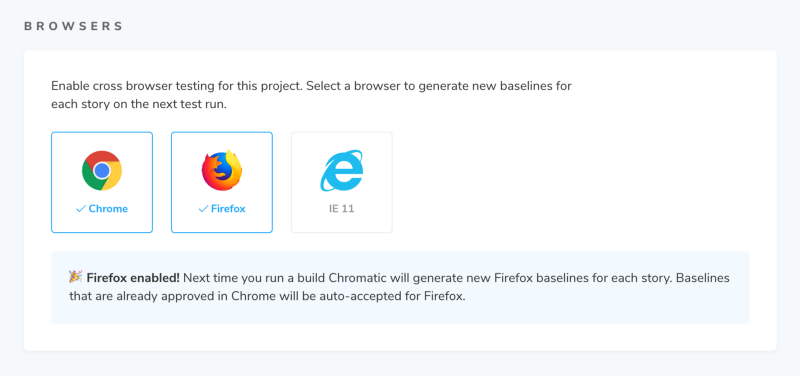The image size is (800, 376).
Task: Click the checkmark next to Chrome
Action: pyautogui.click(x=81, y=209)
